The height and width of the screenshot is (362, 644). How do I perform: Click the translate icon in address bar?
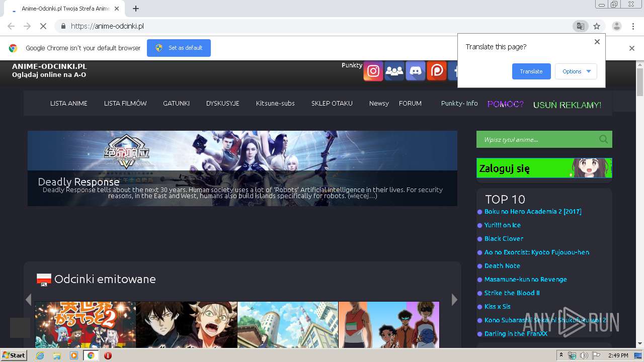580,26
